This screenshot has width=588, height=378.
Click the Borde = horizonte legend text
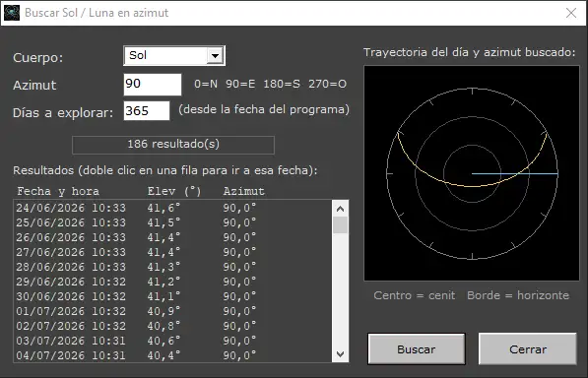point(518,295)
